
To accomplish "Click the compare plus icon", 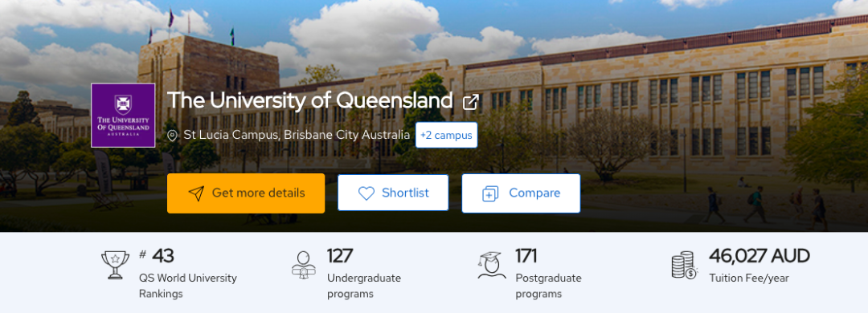I will click(x=490, y=193).
